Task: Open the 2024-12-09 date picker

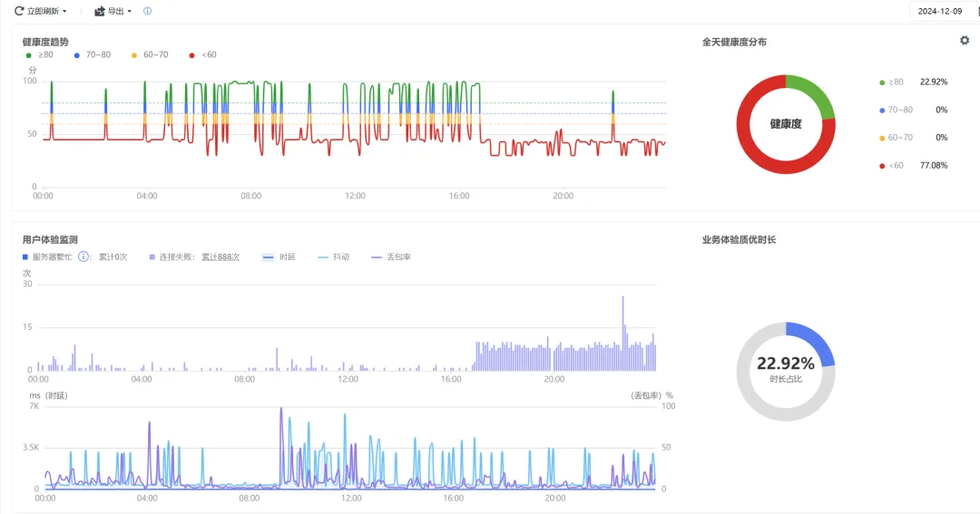Action: tap(939, 11)
